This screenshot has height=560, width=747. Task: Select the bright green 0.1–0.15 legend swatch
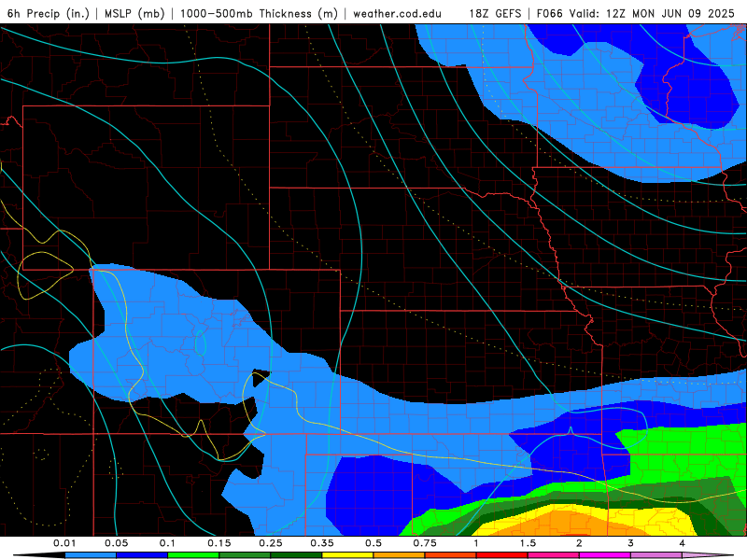click(193, 555)
